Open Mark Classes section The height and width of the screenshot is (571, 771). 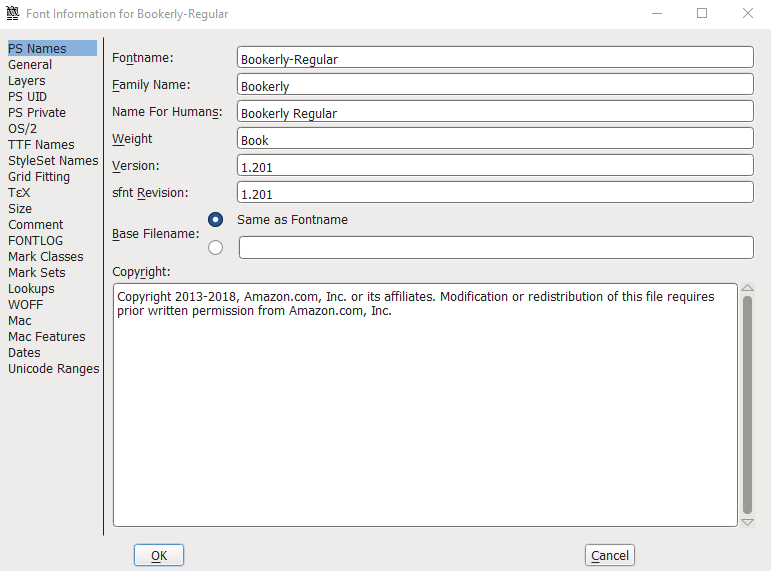click(46, 257)
